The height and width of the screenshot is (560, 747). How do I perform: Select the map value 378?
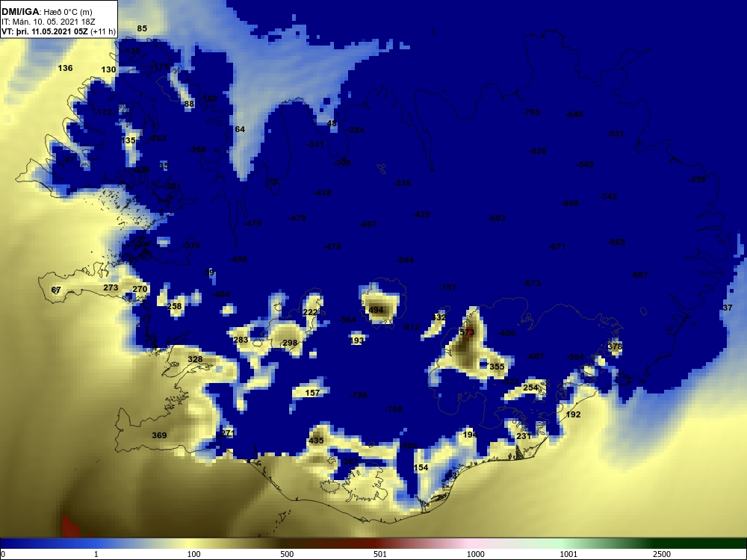coord(615,346)
